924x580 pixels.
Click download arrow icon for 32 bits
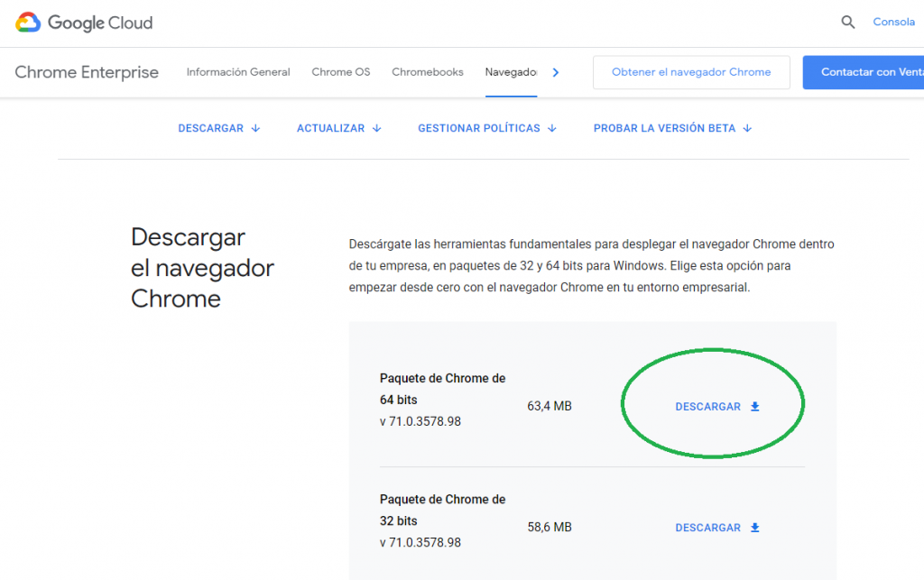(755, 529)
